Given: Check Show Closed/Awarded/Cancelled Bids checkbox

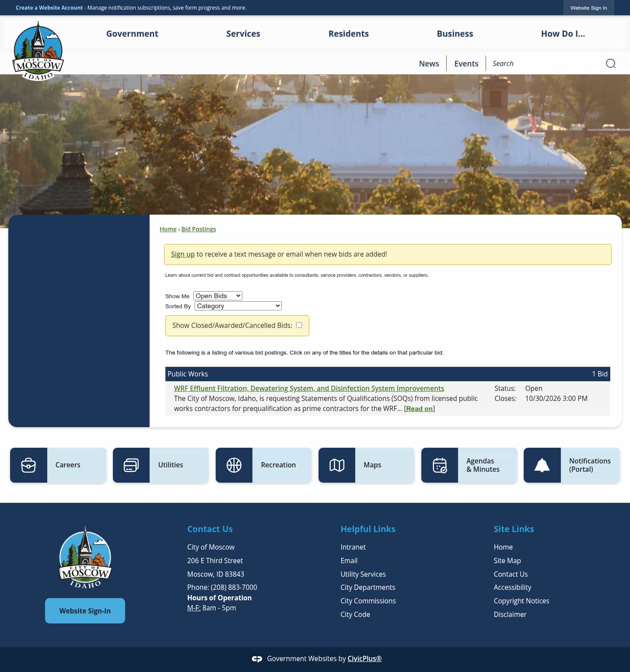Looking at the screenshot, I should [x=299, y=325].
